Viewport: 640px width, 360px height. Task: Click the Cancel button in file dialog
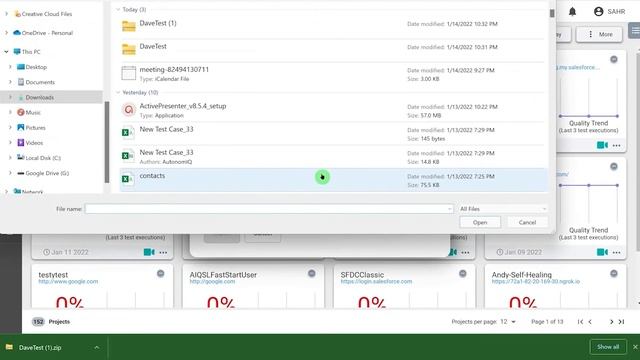point(527,222)
